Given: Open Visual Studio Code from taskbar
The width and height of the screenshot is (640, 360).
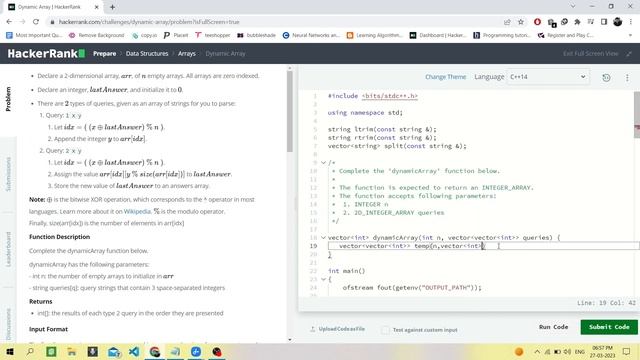Looking at the screenshot, I should (x=134, y=351).
